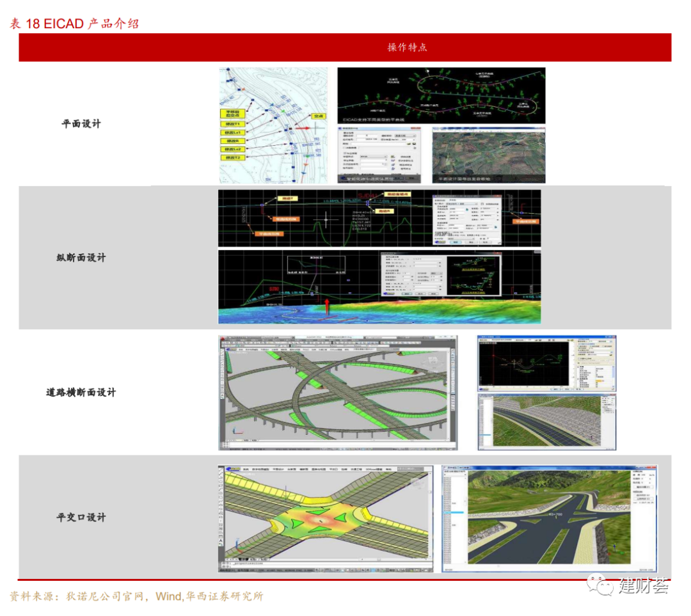Click the yellow 修改Ls2 label

[232, 150]
